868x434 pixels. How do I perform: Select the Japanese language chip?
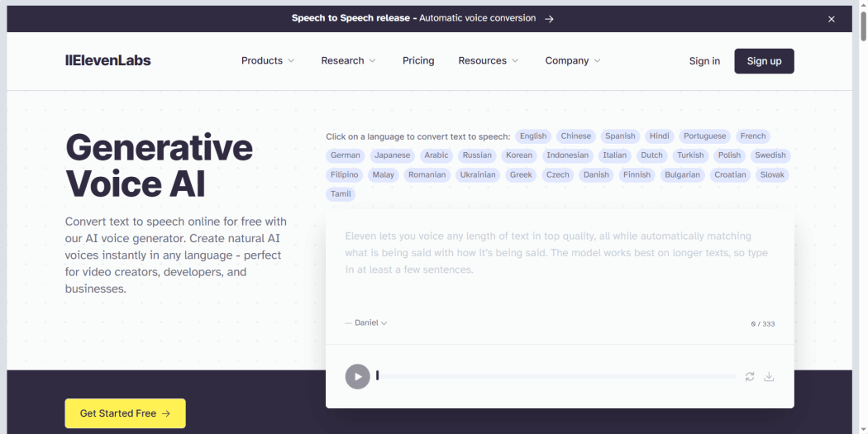[392, 155]
